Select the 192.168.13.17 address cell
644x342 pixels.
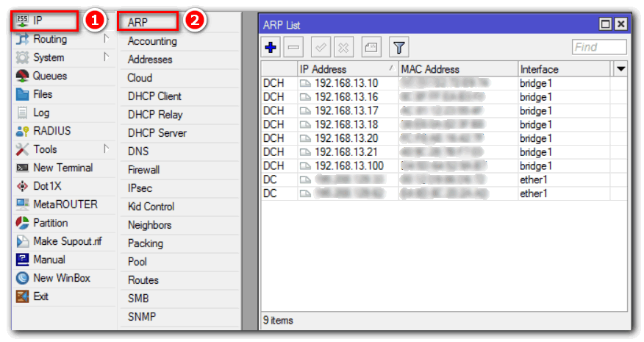coord(348,111)
